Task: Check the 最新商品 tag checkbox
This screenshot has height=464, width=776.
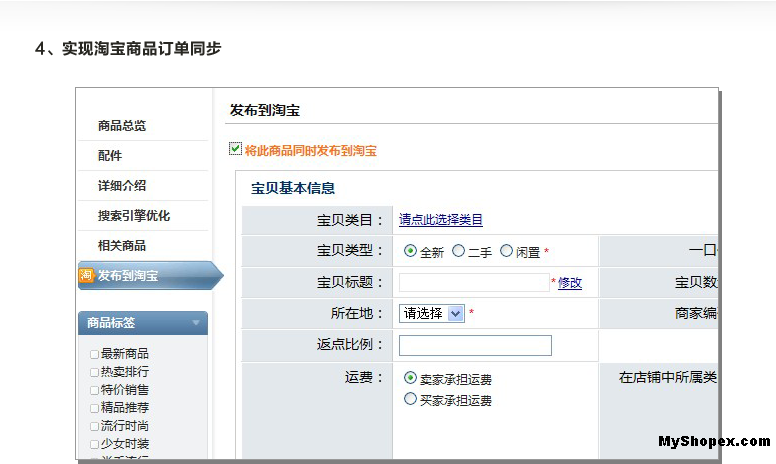Action: [94, 354]
